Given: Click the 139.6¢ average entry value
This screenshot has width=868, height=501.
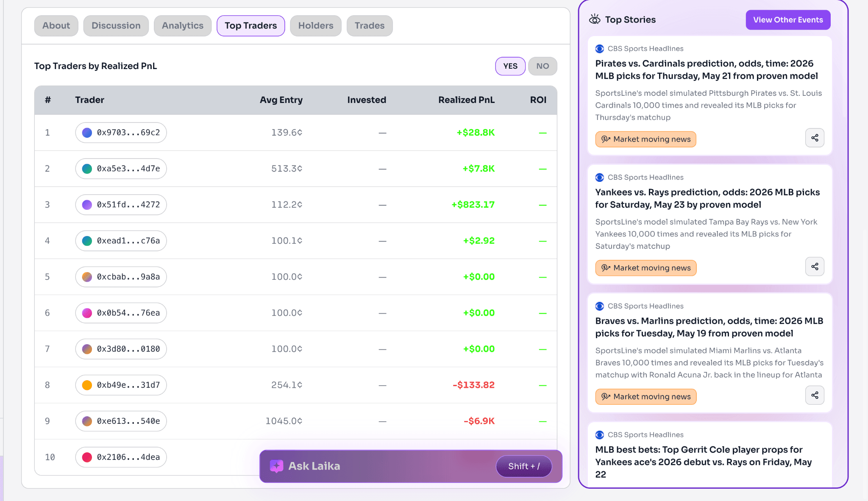Looking at the screenshot, I should [x=287, y=133].
